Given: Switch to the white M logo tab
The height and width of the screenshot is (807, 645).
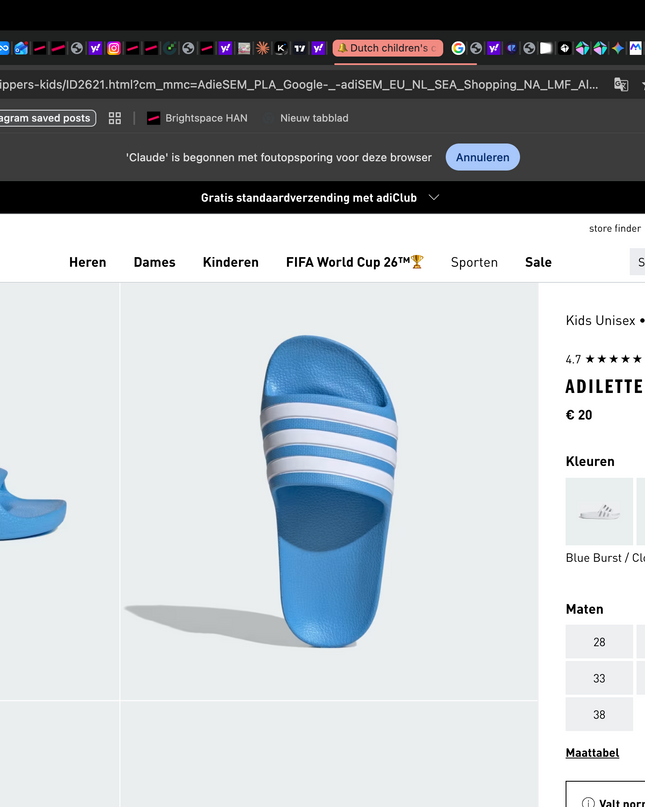Looking at the screenshot, I should [x=636, y=48].
